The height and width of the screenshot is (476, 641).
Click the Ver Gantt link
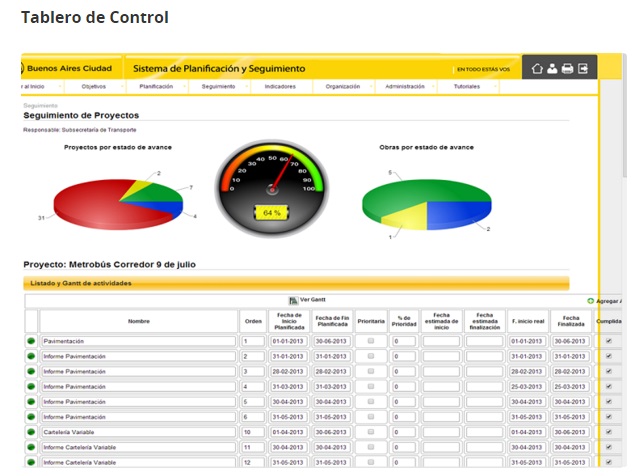point(311,300)
